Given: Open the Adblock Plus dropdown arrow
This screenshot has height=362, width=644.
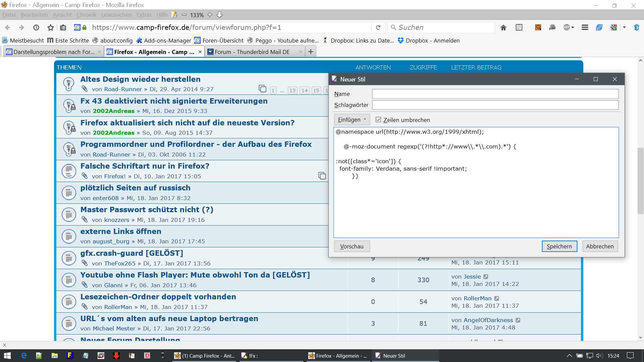Looking at the screenshot, I should pos(573,27).
